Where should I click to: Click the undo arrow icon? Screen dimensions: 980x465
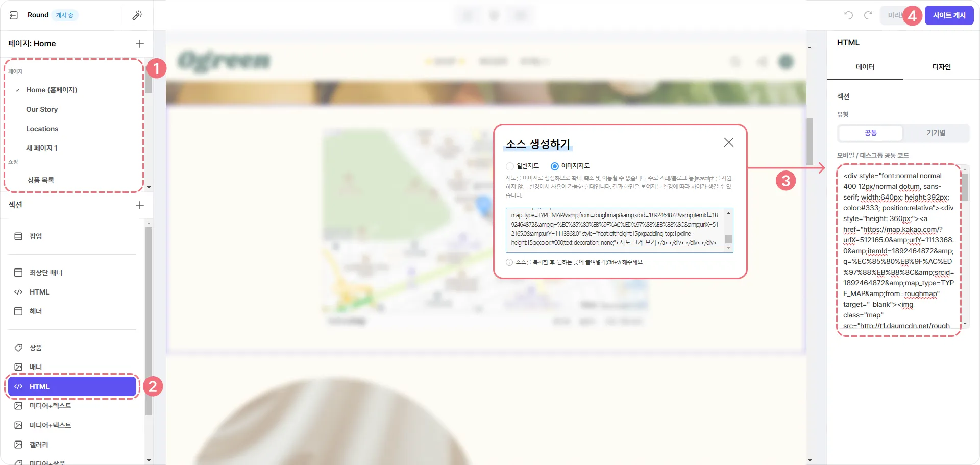point(848,15)
